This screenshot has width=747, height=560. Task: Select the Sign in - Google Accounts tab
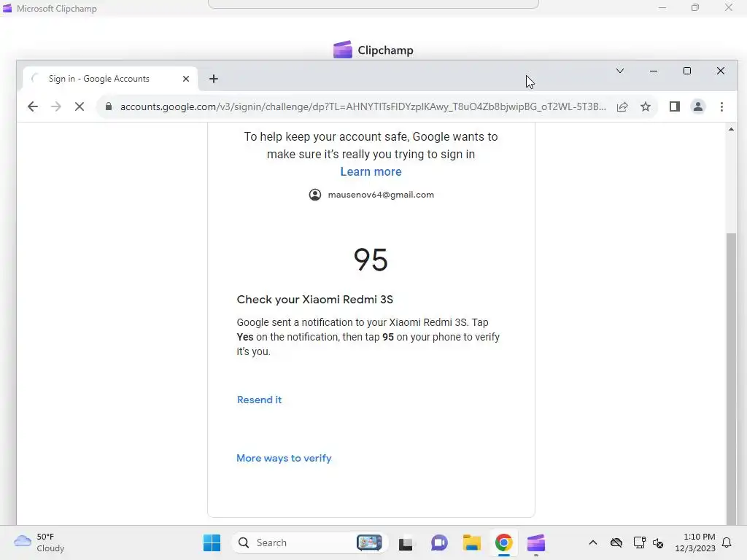(x=110, y=79)
